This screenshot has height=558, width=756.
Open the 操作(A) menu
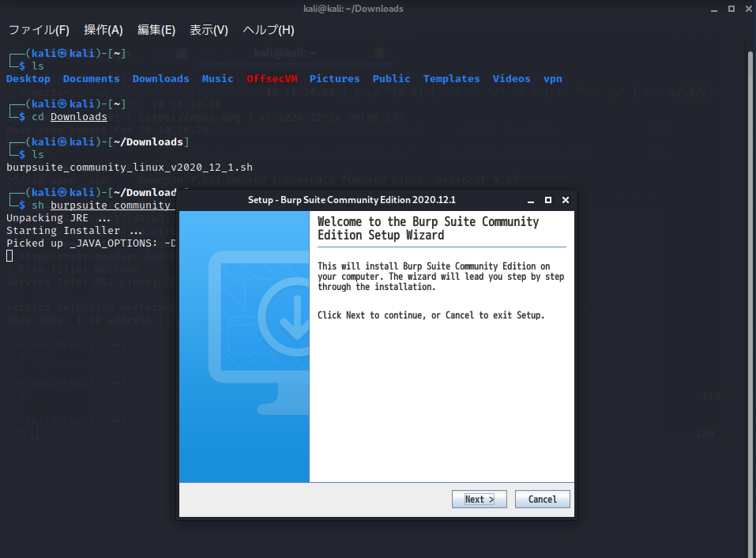[103, 30]
